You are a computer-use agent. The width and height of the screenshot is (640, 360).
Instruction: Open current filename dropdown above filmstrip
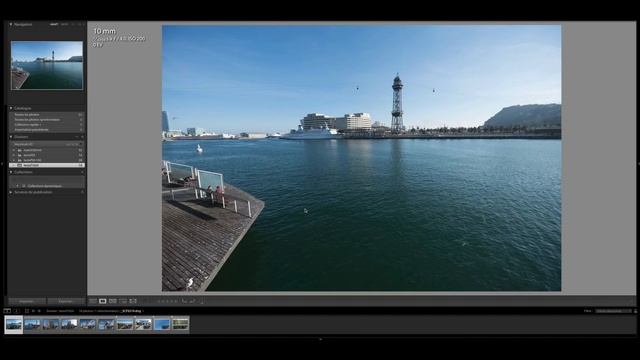pyautogui.click(x=132, y=311)
